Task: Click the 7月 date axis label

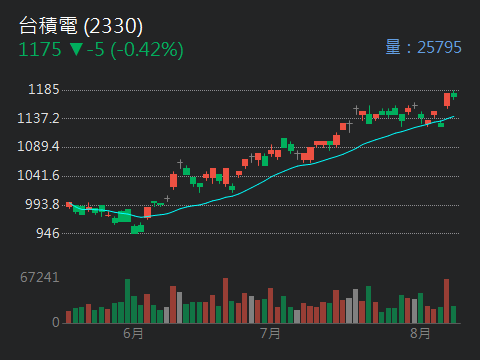Action: [x=270, y=333]
